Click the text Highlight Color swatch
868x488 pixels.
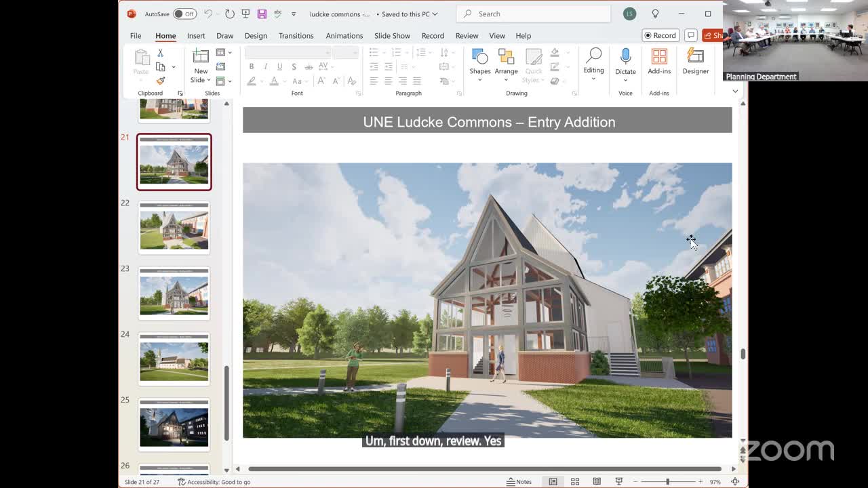(251, 81)
